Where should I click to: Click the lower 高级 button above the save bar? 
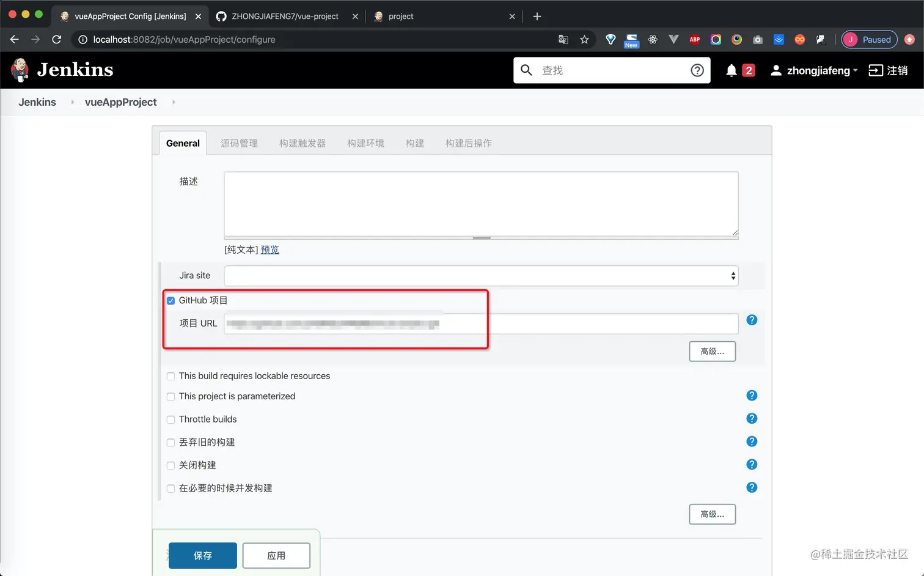(x=712, y=514)
